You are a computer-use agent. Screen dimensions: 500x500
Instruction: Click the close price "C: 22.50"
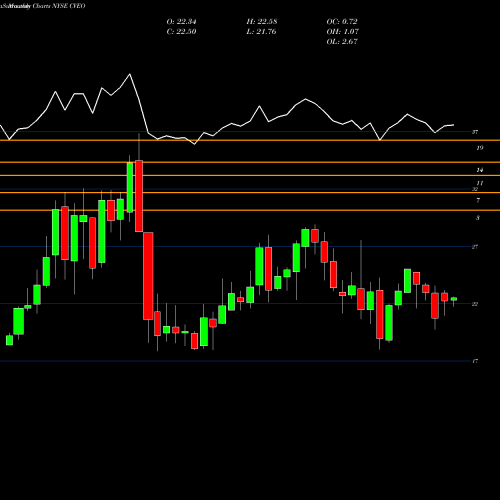(181, 32)
